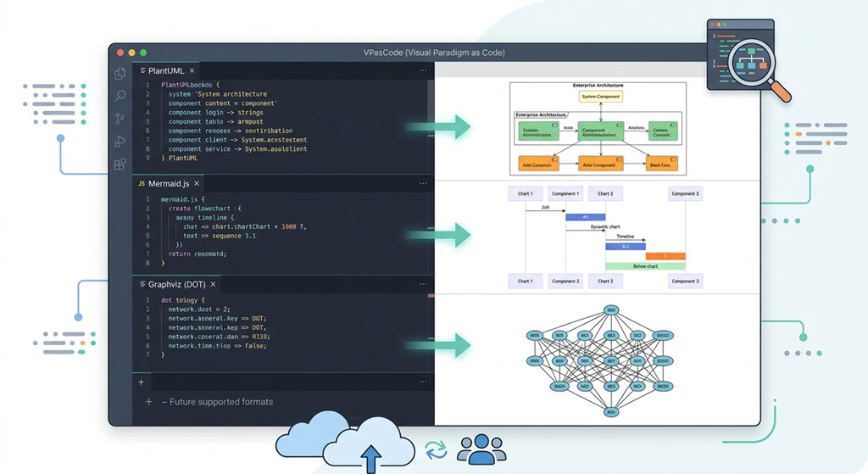The image size is (868, 474).
Task: Click the 'text => sequence 3.1' line
Action: click(x=220, y=236)
